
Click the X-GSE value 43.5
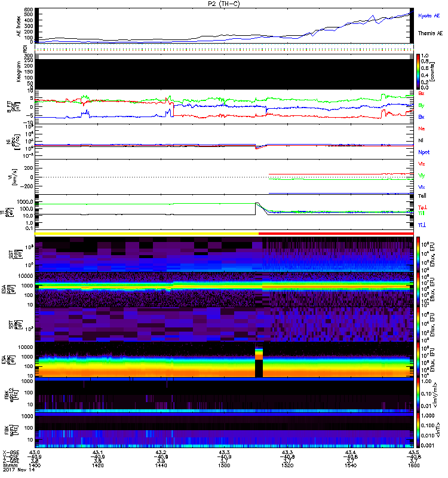pos(413,452)
